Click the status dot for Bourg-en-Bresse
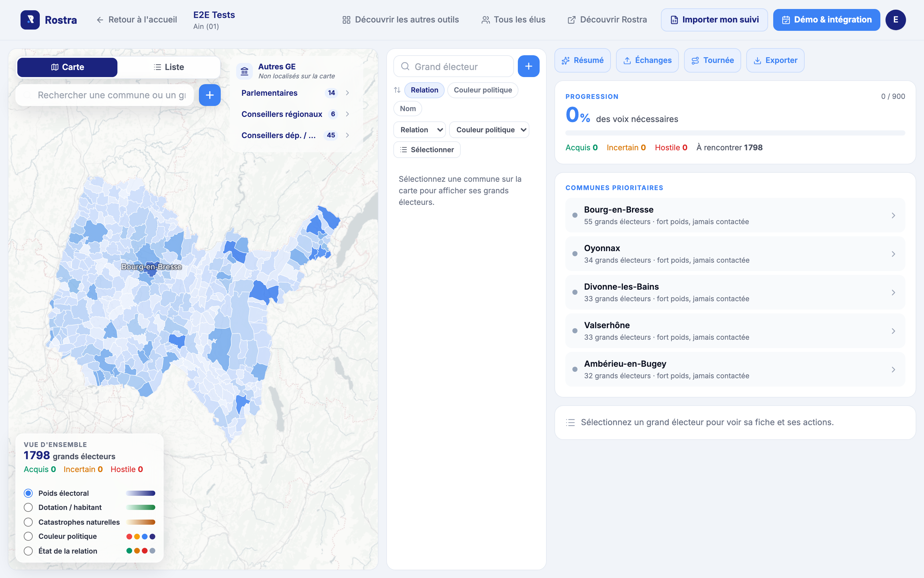 575,215
